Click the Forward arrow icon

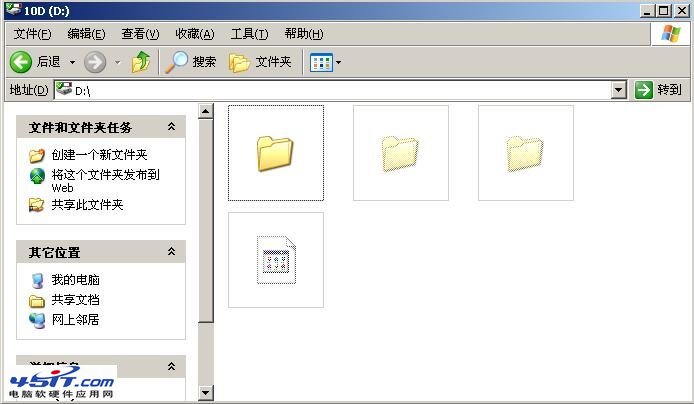96,62
